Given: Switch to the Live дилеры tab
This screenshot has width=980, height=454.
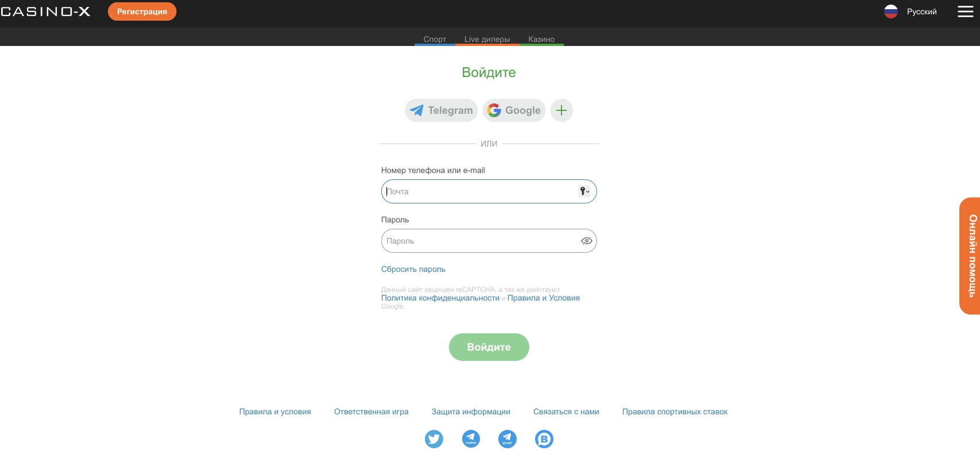Looking at the screenshot, I should [x=487, y=39].
